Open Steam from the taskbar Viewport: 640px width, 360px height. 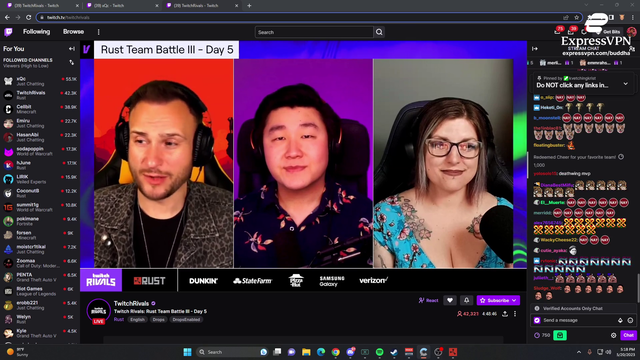point(394,352)
